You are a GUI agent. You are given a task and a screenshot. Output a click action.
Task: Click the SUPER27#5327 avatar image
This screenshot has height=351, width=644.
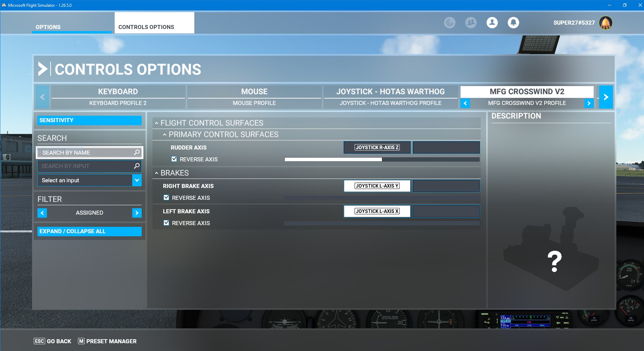(x=606, y=23)
